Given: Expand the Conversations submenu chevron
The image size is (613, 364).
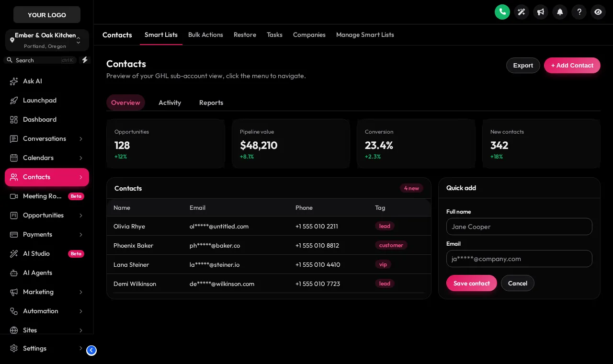Looking at the screenshot, I should 81,139.
